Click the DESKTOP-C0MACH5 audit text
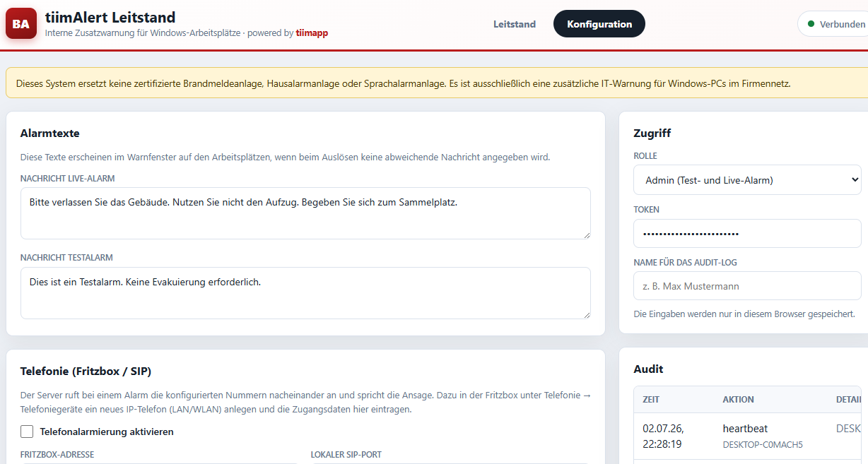 click(x=763, y=445)
